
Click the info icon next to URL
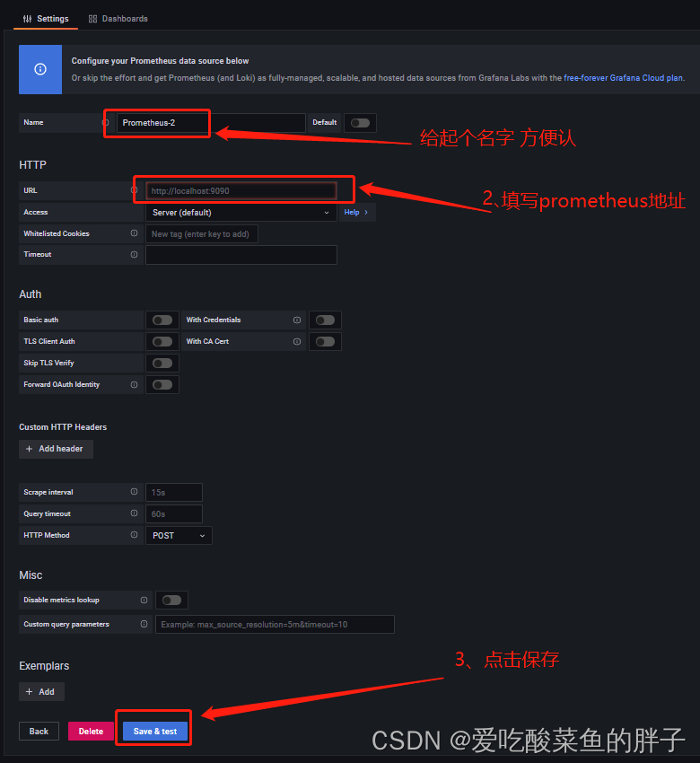click(135, 190)
